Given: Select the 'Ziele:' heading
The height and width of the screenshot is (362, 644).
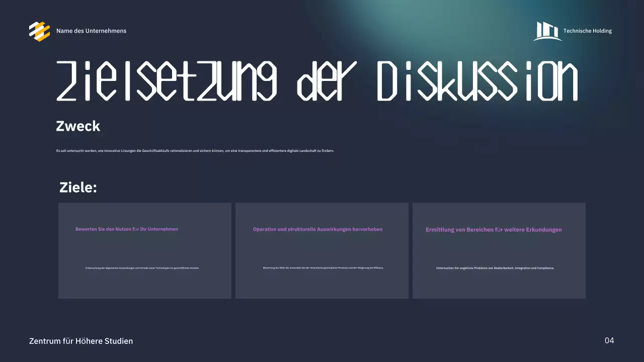Looking at the screenshot, I should pyautogui.click(x=78, y=188).
